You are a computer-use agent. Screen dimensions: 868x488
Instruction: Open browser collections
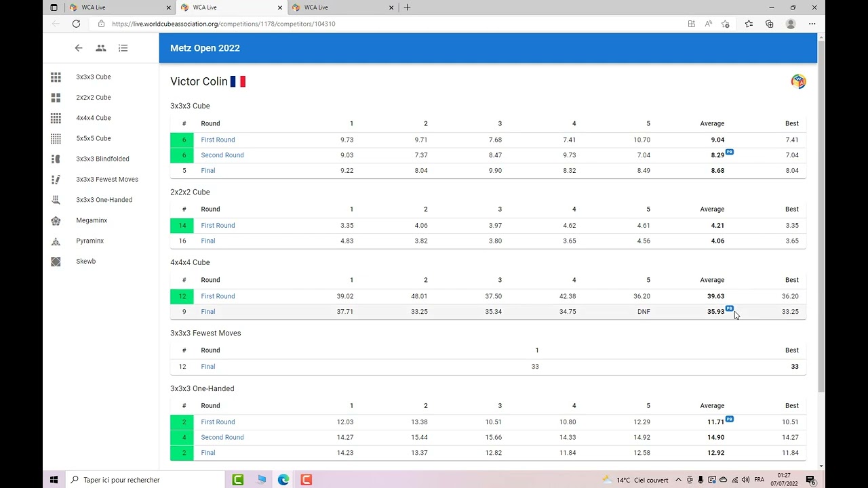(769, 24)
